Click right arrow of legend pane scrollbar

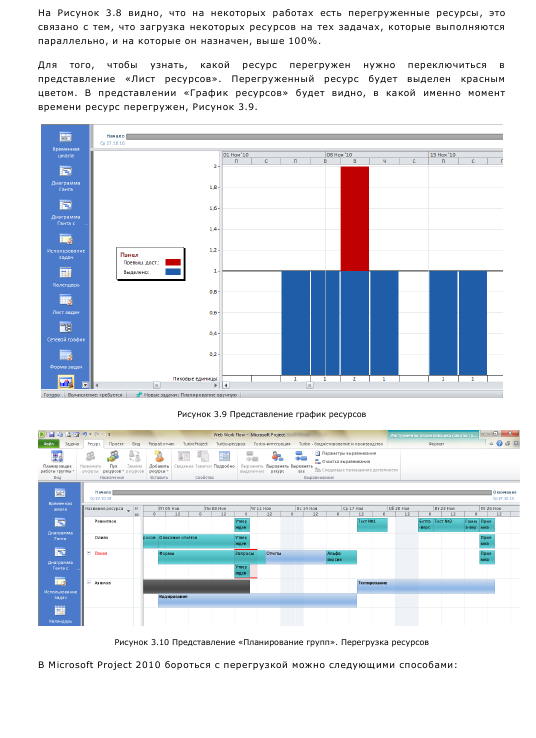(x=216, y=385)
